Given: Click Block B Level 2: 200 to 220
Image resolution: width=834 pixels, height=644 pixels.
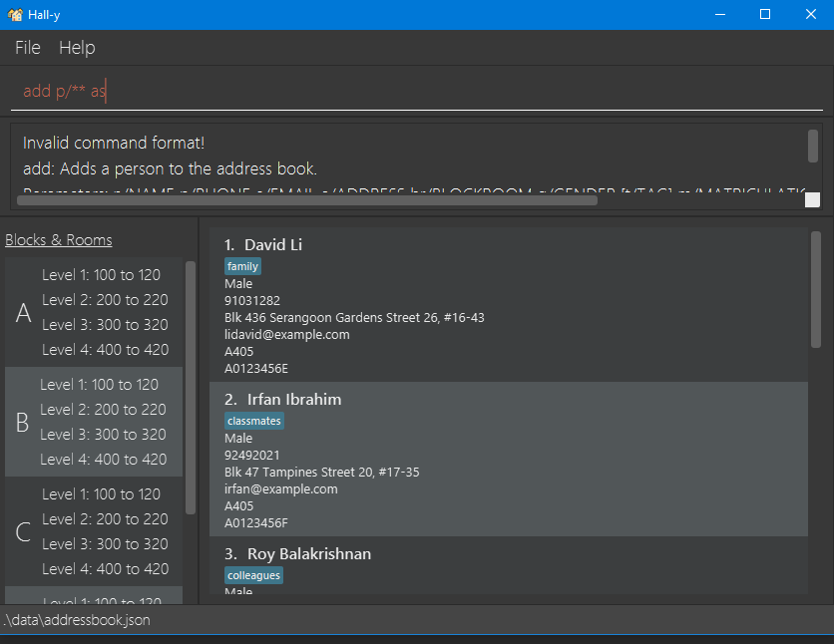Looking at the screenshot, I should [x=103, y=409].
